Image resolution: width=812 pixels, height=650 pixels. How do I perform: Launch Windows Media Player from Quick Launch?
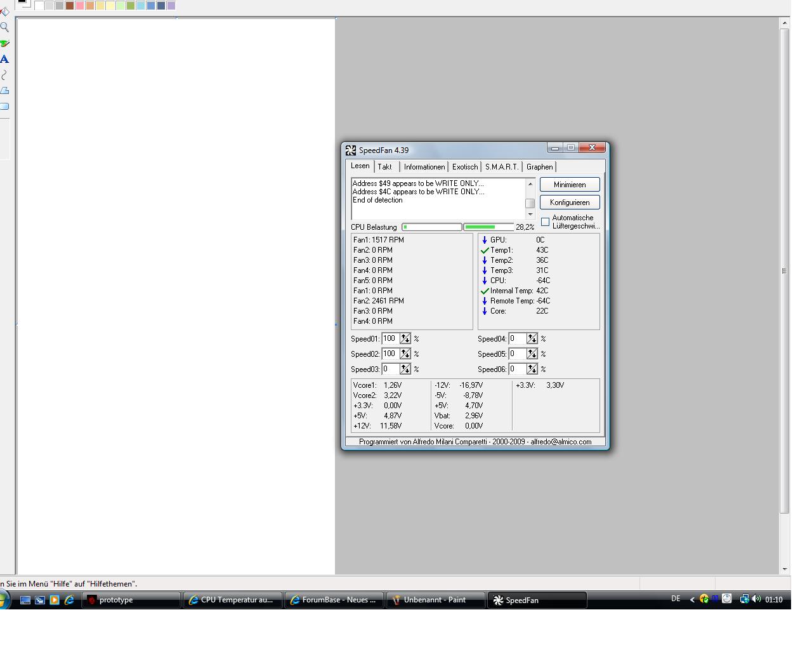pyautogui.click(x=55, y=600)
